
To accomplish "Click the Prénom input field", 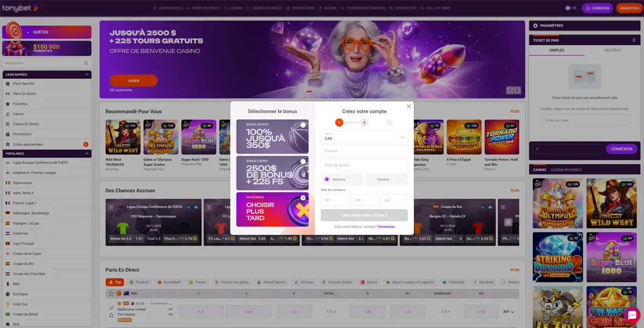I will click(364, 151).
